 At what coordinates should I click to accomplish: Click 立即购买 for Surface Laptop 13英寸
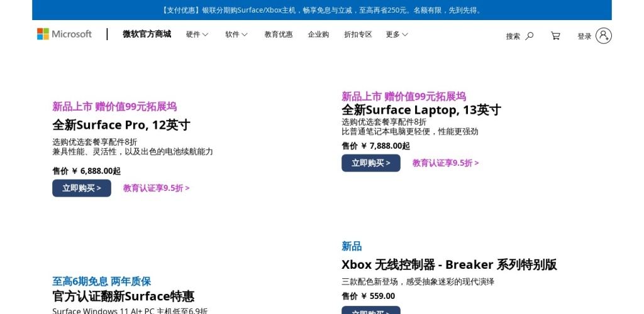pos(371,163)
